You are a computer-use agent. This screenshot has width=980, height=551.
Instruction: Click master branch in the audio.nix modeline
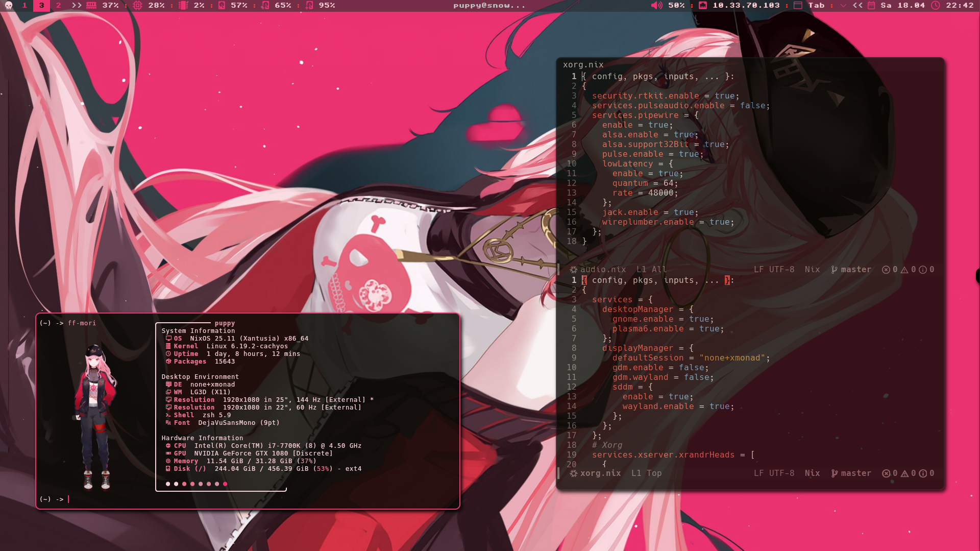coord(856,270)
